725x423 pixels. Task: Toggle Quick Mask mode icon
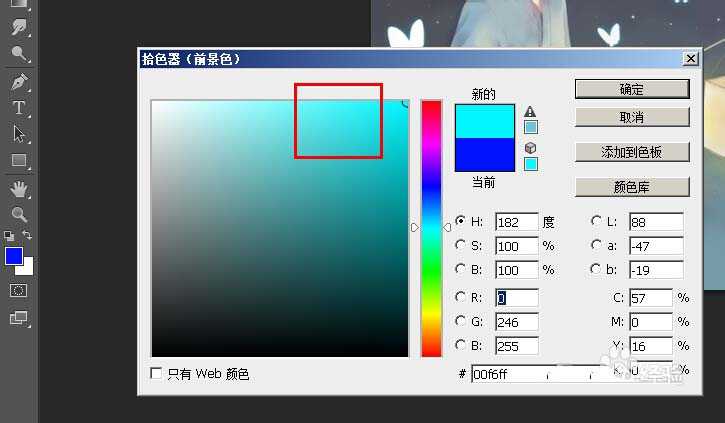[18, 290]
